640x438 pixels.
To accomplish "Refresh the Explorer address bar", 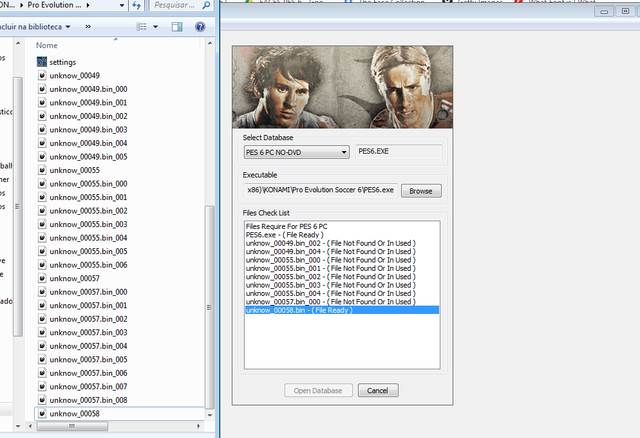I will 136,5.
